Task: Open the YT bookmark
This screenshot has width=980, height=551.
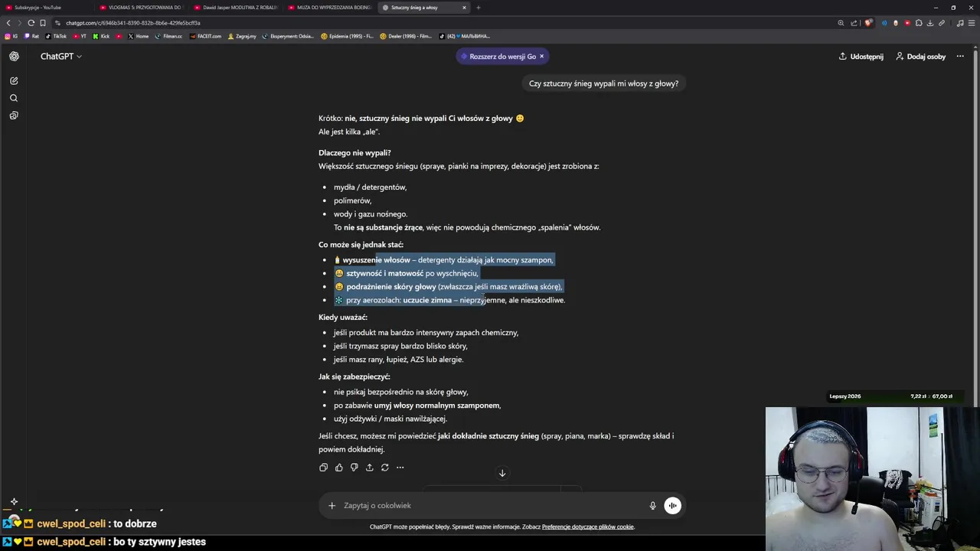Action: [x=79, y=36]
